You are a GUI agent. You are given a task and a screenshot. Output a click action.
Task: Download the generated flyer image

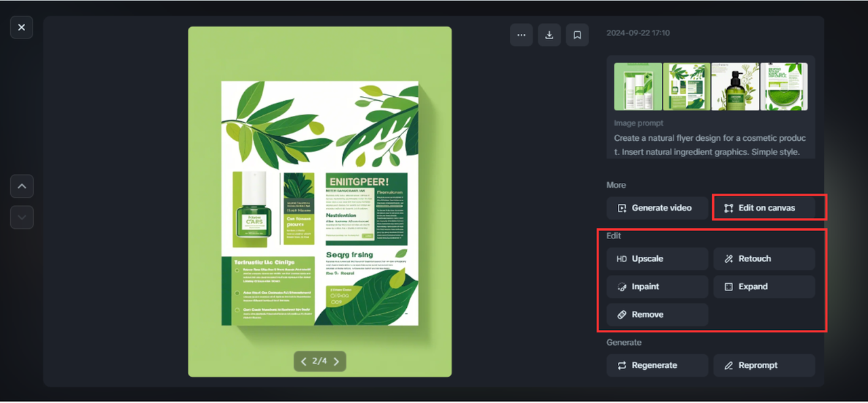(x=549, y=35)
